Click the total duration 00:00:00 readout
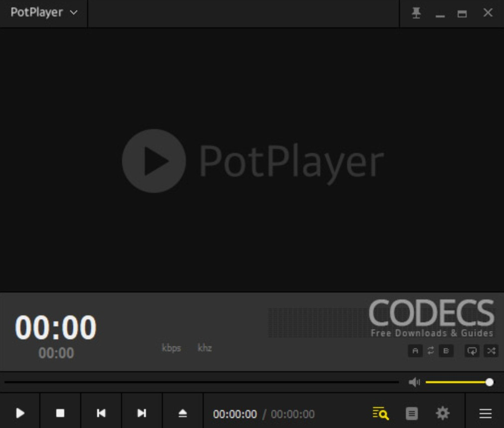The image size is (504, 428). 293,414
